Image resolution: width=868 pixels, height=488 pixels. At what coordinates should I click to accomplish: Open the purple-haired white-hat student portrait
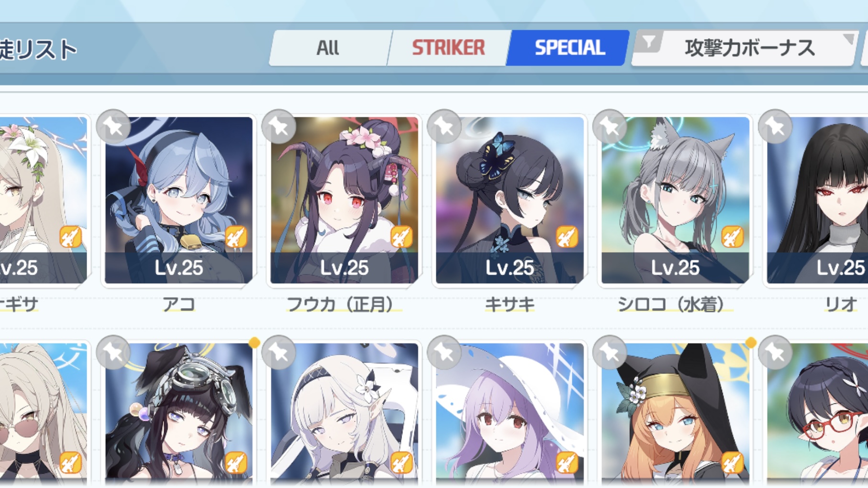click(x=510, y=412)
